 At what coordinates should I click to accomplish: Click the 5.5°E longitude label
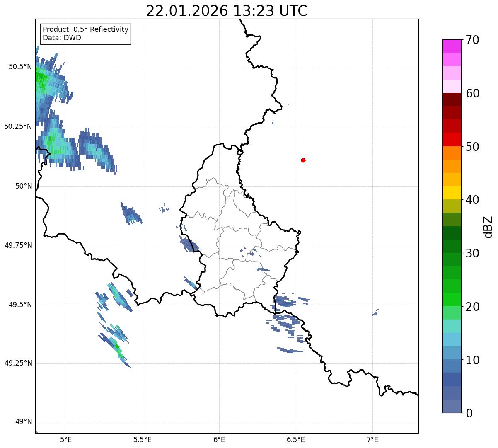point(143,440)
